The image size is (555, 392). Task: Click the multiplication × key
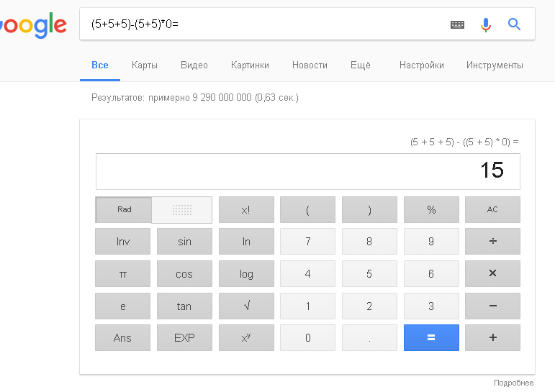[492, 273]
